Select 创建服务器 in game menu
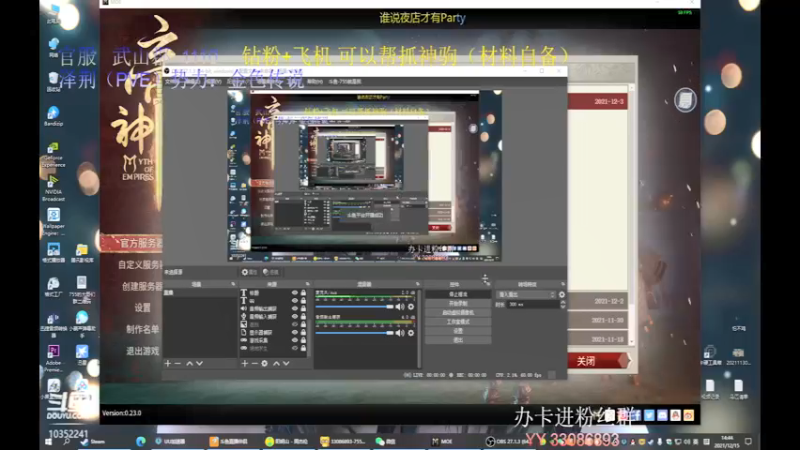 coord(142,286)
